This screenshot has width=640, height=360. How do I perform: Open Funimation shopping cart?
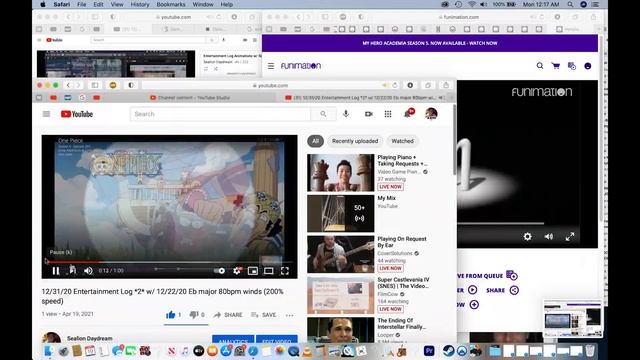[x=556, y=66]
